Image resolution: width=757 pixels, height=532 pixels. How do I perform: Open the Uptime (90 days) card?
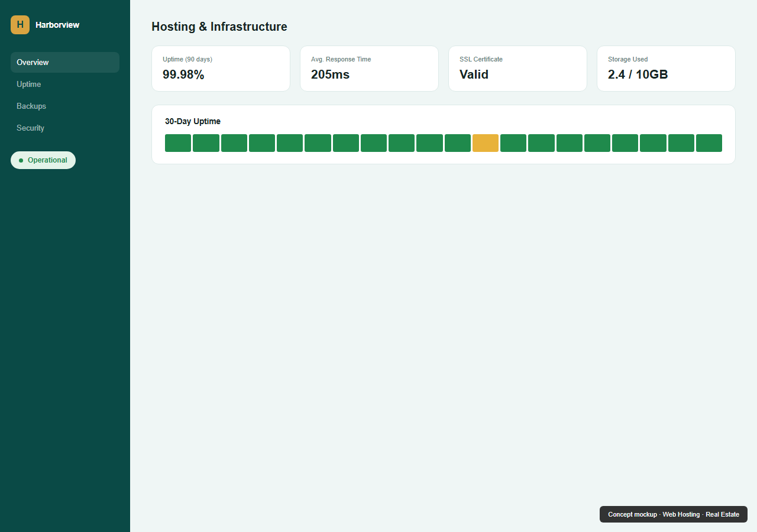point(221,69)
